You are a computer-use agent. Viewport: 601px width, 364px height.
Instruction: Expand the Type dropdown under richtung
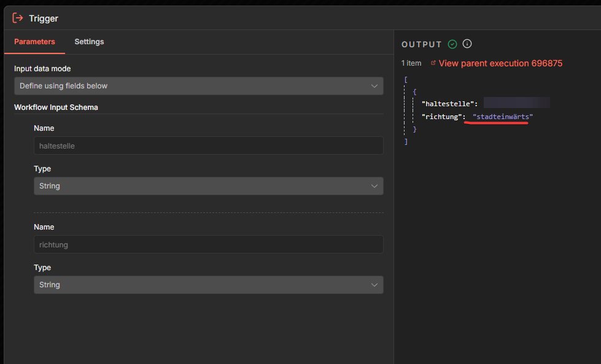pos(208,285)
